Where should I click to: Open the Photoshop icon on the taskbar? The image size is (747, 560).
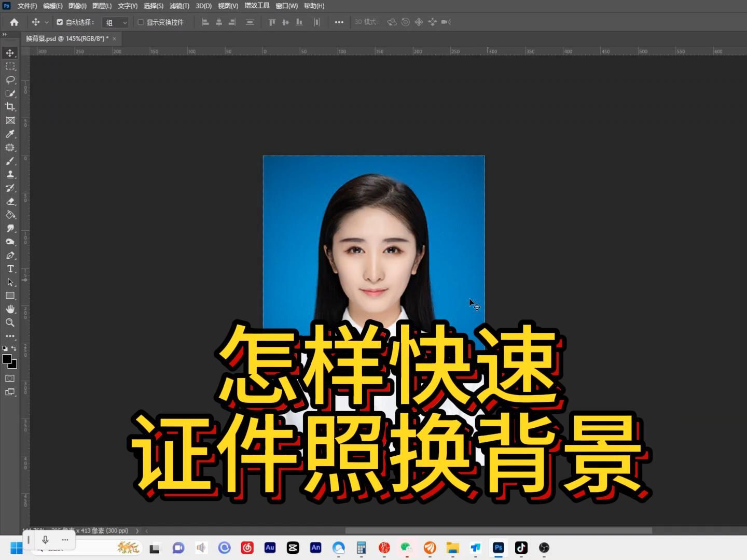tap(497, 548)
